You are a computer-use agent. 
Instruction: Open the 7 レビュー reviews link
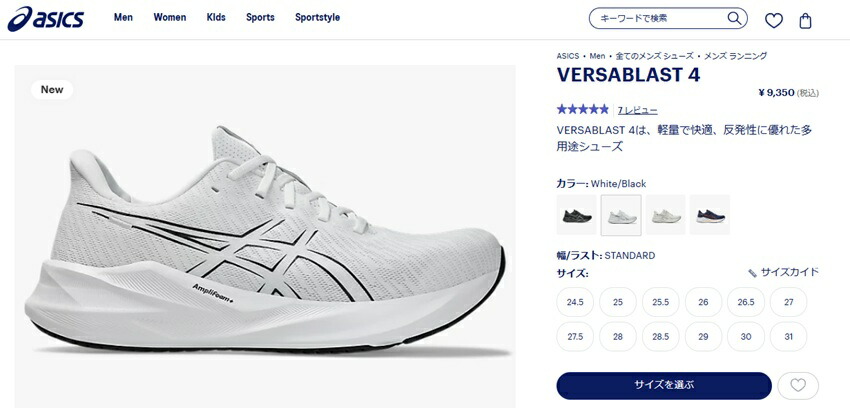(638, 111)
